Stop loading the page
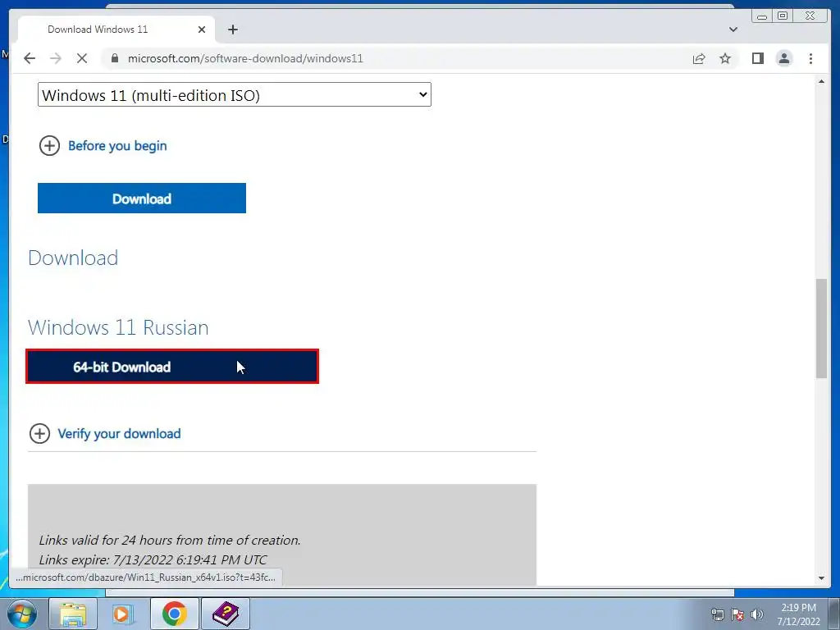This screenshot has height=630, width=840. tap(82, 58)
